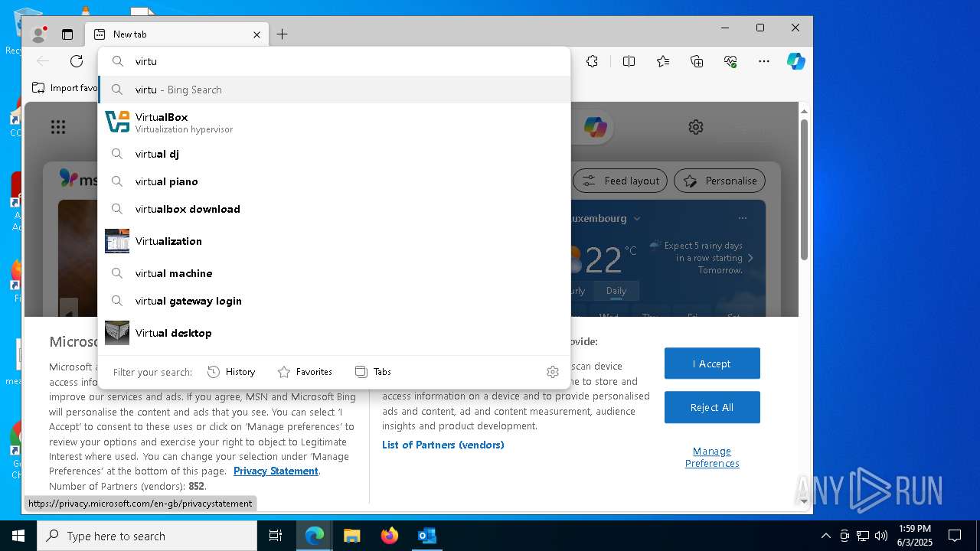Viewport: 980px width, 551px height.
Task: Close the New tab
Action: [x=256, y=34]
